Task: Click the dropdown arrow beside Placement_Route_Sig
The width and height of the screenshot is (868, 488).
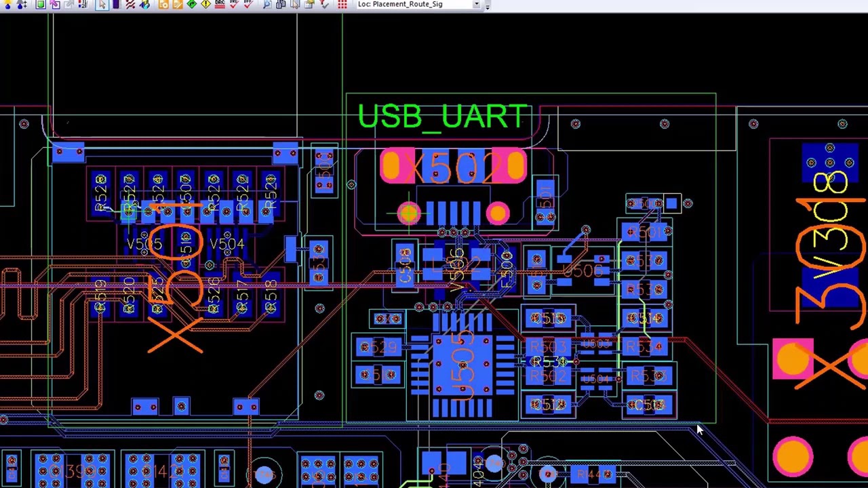Action: point(476,4)
